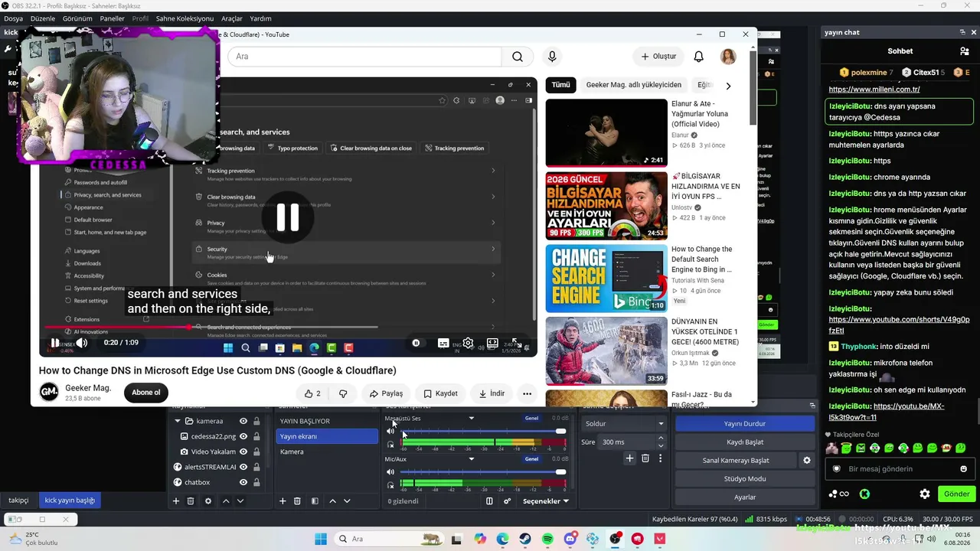This screenshot has width=980, height=551.
Task: Add a new scene with plus icon
Action: (283, 501)
